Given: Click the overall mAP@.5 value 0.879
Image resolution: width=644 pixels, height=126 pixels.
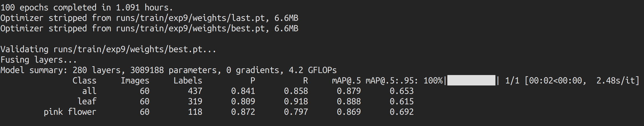Looking at the screenshot, I should (349, 91).
